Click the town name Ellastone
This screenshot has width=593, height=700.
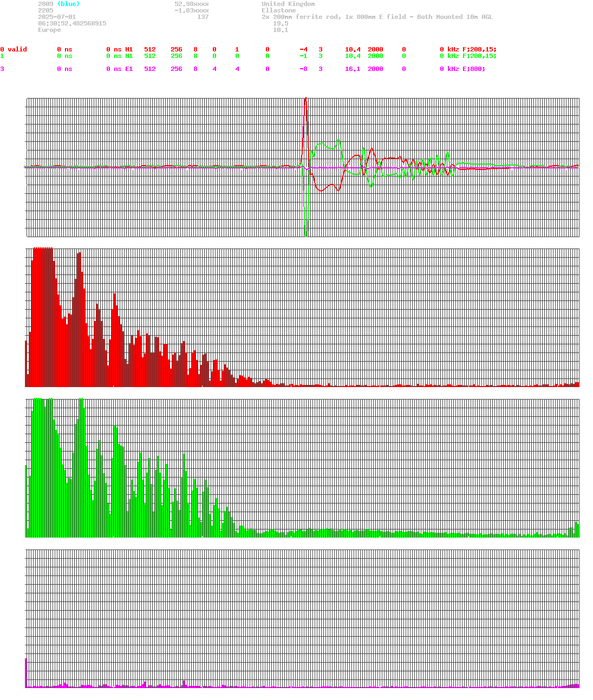(x=279, y=10)
